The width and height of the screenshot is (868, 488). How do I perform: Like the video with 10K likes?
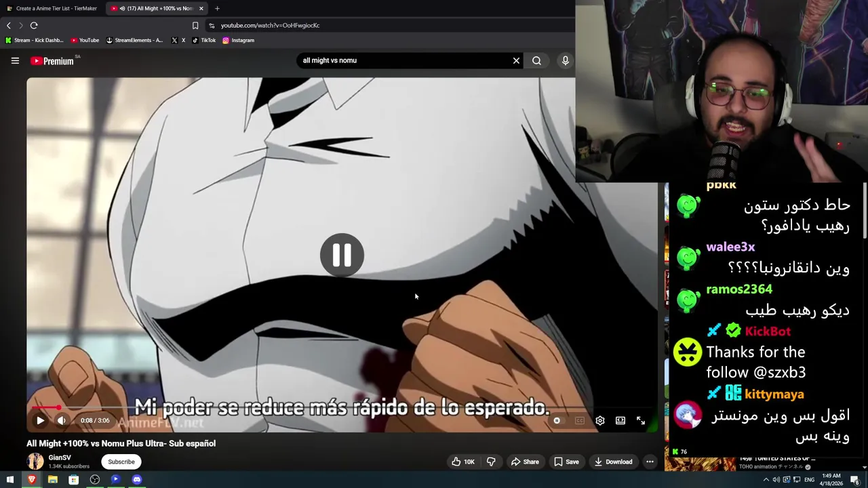pyautogui.click(x=462, y=462)
